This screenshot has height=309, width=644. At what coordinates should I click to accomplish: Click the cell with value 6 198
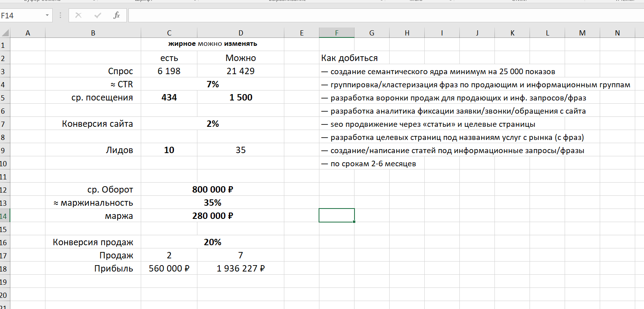click(169, 71)
